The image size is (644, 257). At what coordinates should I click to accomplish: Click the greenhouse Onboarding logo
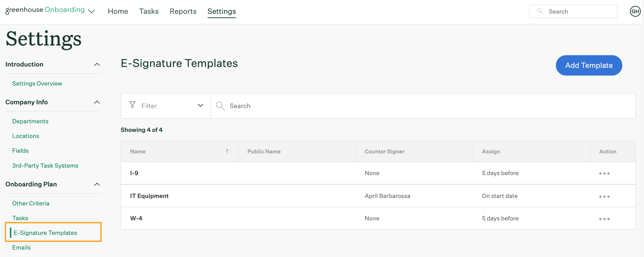click(45, 10)
